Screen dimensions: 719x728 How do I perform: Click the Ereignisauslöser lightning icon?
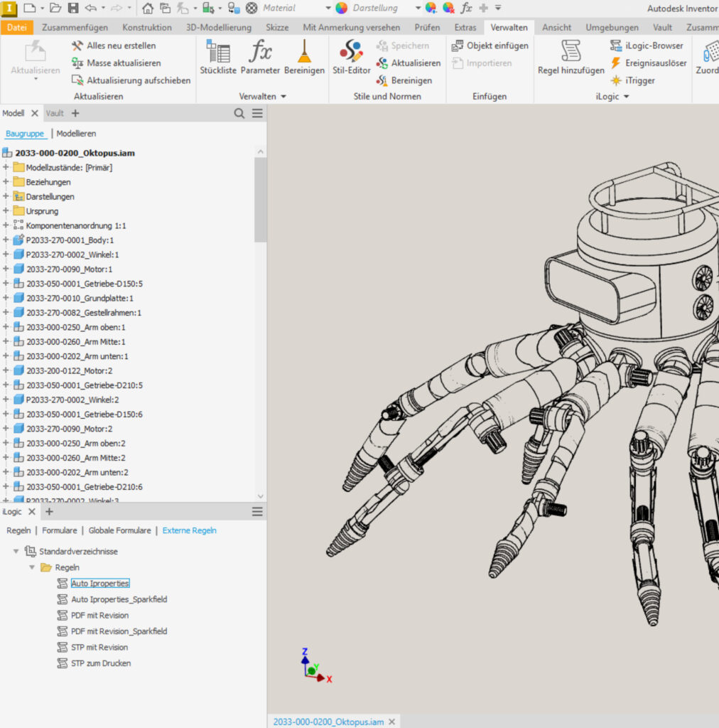point(616,63)
